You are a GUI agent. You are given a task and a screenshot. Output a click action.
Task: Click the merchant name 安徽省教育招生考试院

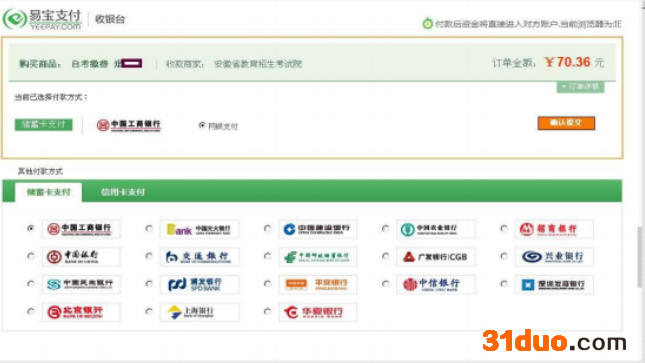[x=258, y=64]
